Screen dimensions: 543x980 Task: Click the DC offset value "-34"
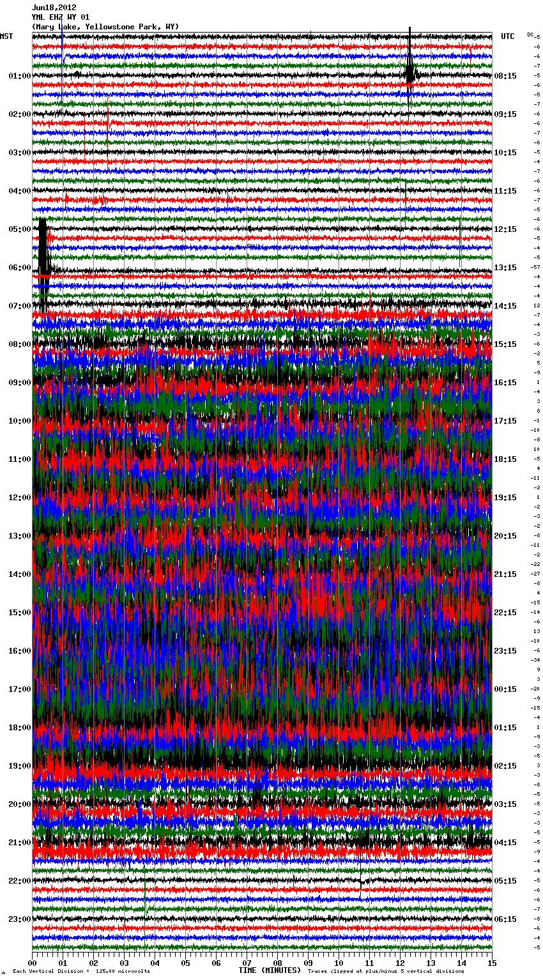click(535, 660)
